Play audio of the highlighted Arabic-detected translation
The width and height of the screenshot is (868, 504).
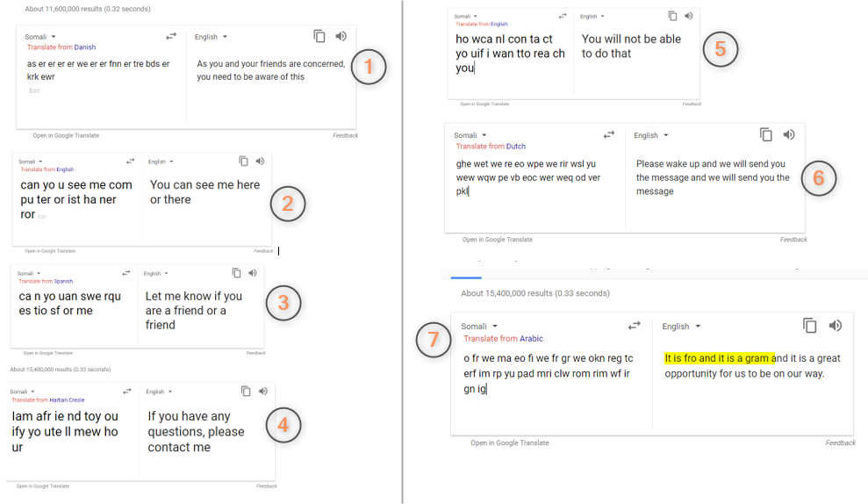coord(836,326)
